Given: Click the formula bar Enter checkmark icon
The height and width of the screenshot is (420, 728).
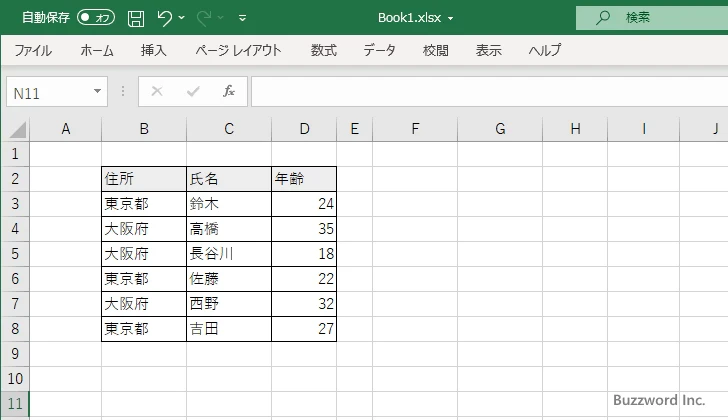Looking at the screenshot, I should point(193,91).
